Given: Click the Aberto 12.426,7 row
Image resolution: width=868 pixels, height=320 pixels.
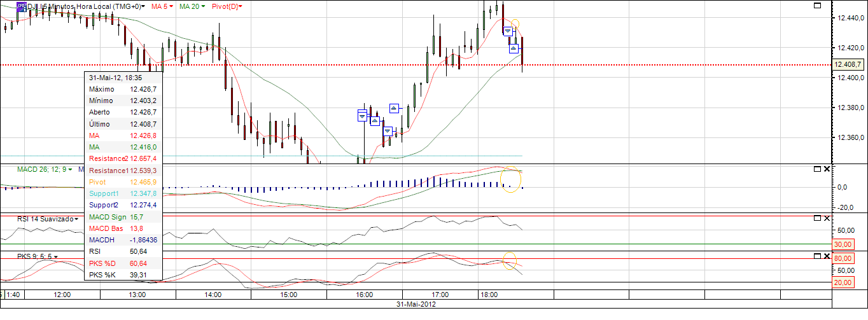Looking at the screenshot, I should click(123, 113).
